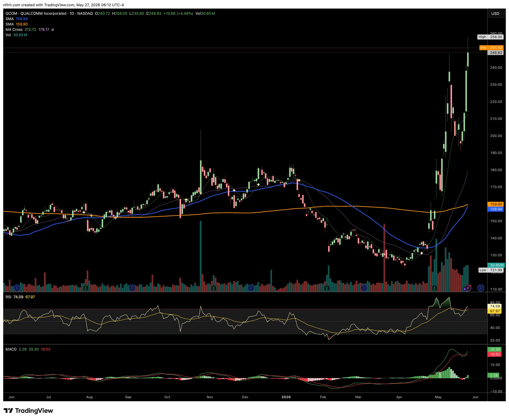Click the orange 159.90 axis label
This screenshot has height=420, width=509.
click(496, 204)
